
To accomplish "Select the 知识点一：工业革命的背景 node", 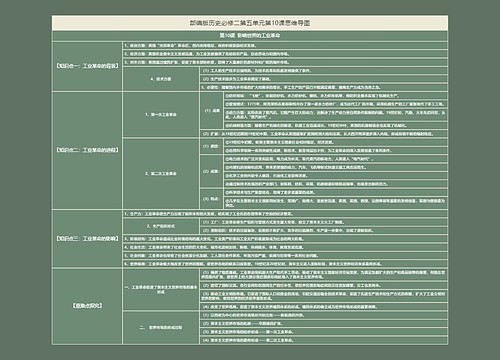I will (87, 66).
